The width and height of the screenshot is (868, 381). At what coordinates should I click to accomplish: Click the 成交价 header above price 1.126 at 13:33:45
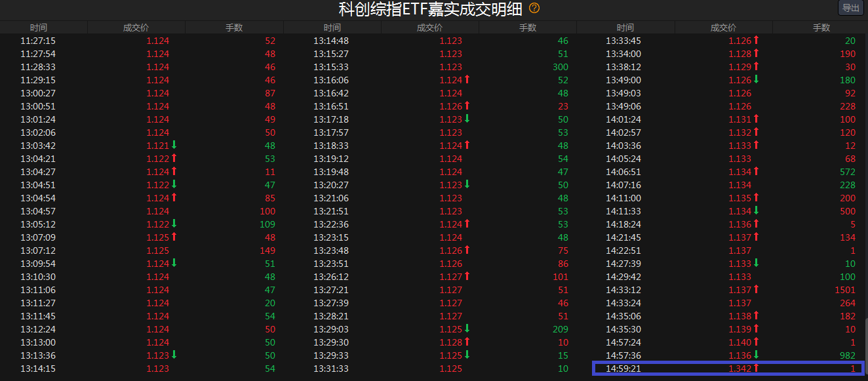(x=723, y=28)
